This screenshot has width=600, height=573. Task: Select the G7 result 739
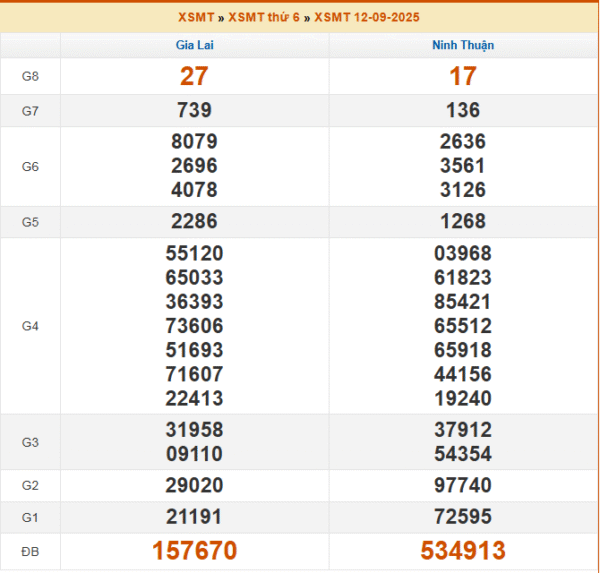[x=194, y=110]
